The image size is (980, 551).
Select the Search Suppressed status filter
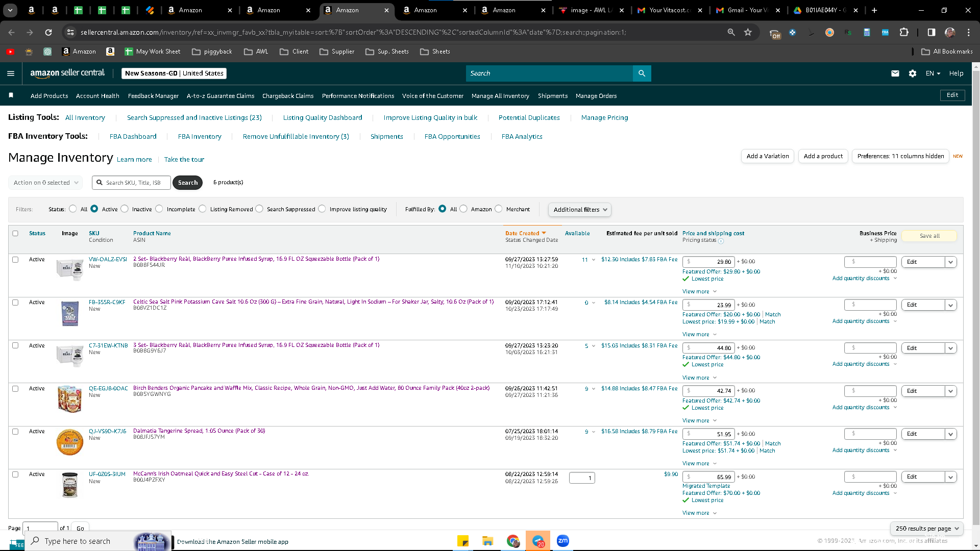coord(259,209)
